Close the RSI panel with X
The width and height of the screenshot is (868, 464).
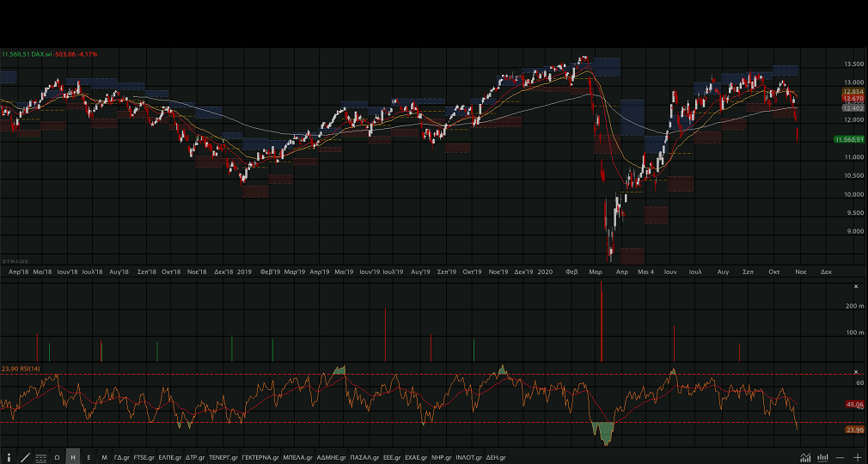tap(856, 372)
